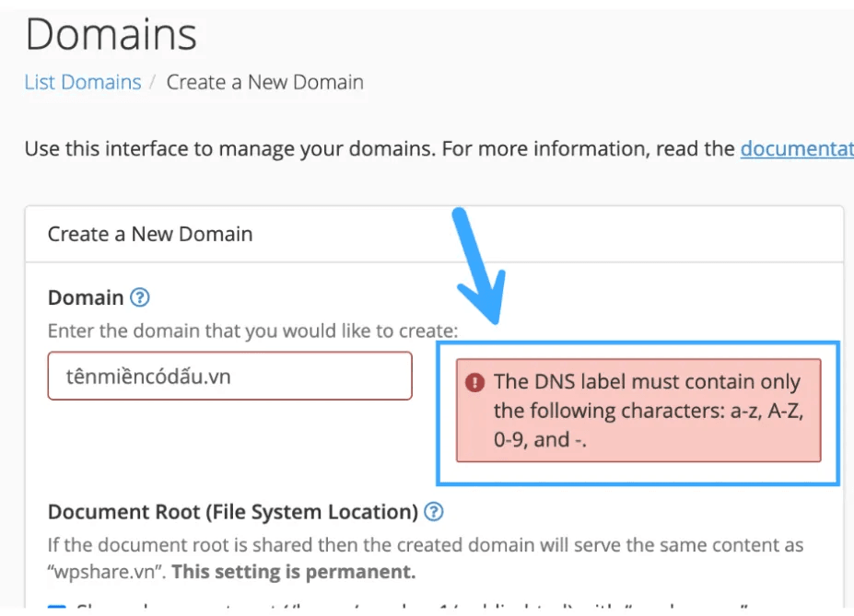Click the highlighted blue error panel border
The width and height of the screenshot is (854, 616).
click(x=638, y=481)
